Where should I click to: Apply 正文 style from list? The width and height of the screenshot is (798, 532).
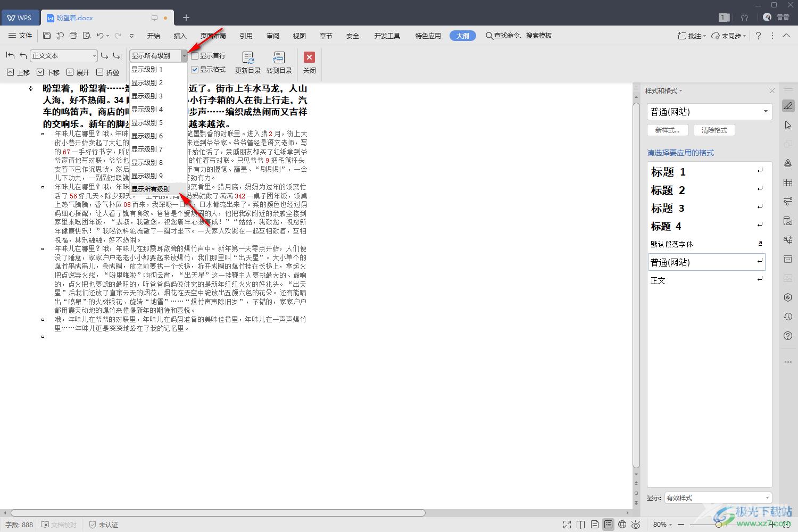click(707, 280)
